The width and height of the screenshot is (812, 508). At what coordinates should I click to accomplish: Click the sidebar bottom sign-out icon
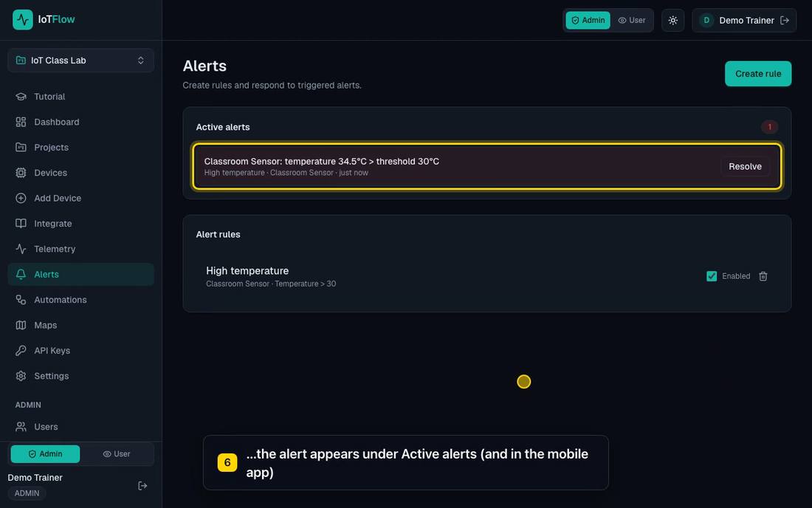(142, 486)
